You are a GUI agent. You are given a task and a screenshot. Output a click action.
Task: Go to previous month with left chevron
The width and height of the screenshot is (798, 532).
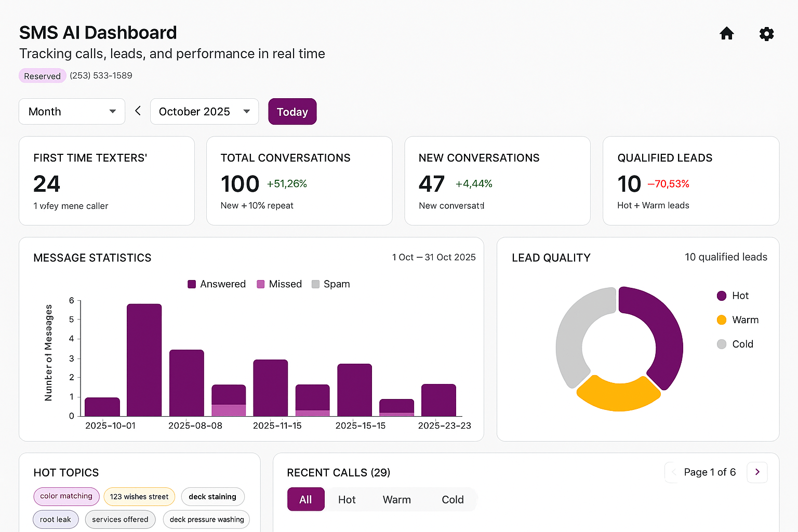coord(138,111)
